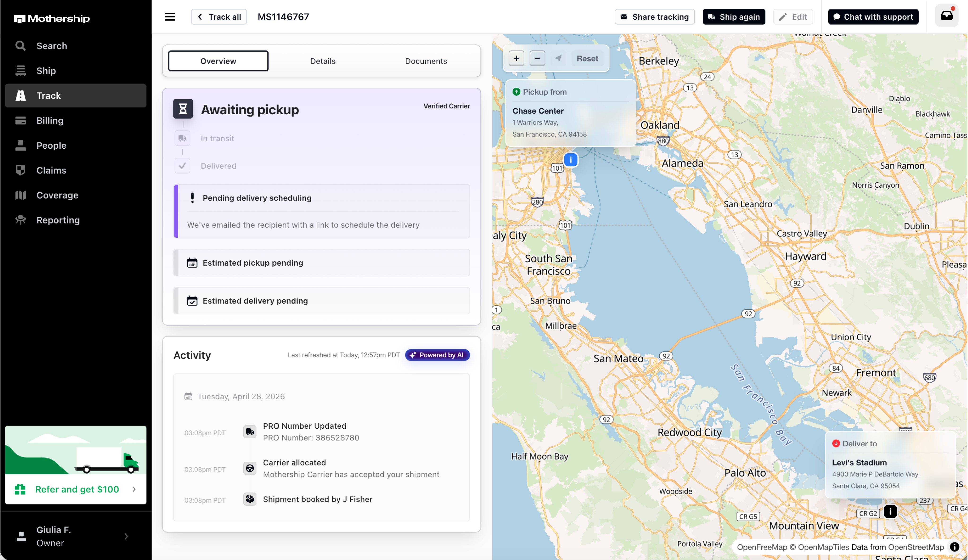Open Coverage in the sidebar
This screenshot has height=560, width=968.
click(76, 195)
